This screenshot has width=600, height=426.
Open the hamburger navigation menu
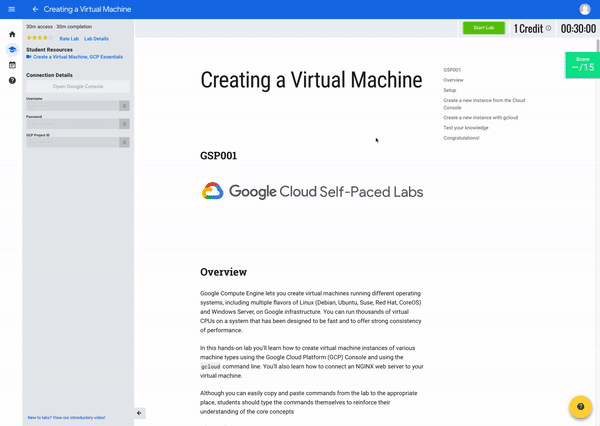[x=11, y=9]
